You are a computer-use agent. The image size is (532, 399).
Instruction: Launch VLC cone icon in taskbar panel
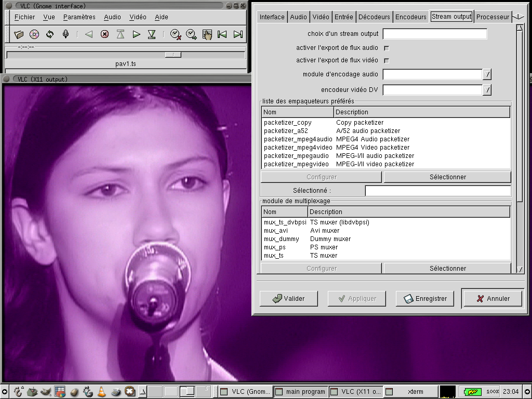coord(102,391)
